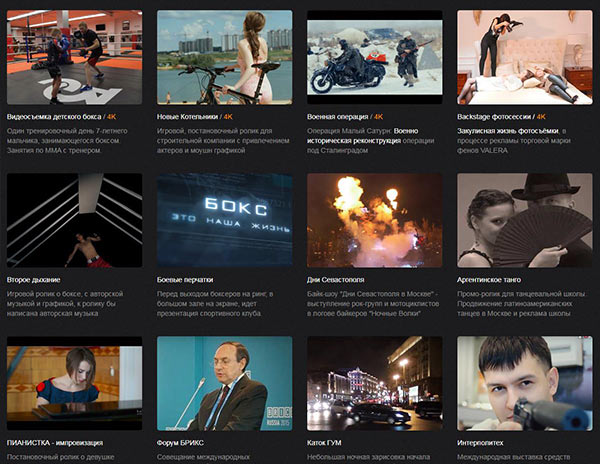Click the 'Аргентинское танго' title link
600x464 pixels.
[x=489, y=280]
